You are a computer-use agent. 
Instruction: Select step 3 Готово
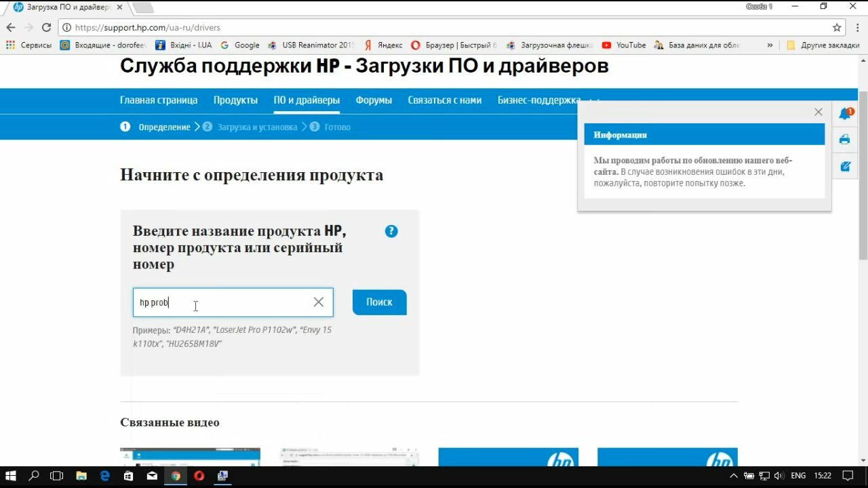point(330,127)
